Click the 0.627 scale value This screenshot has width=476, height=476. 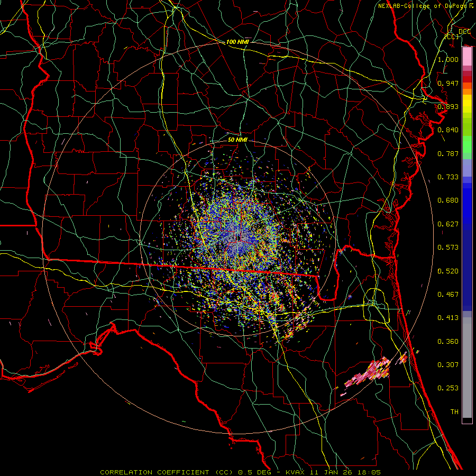448,224
